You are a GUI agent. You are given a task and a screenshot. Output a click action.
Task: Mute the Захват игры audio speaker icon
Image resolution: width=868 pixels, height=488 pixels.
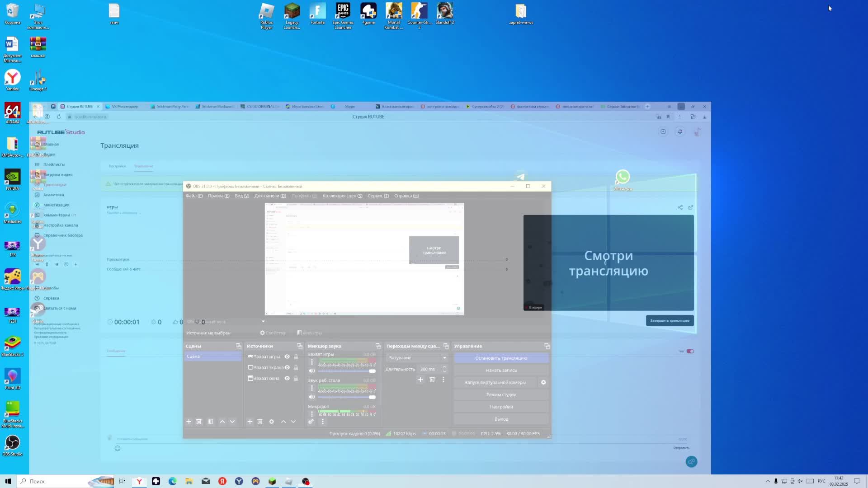pyautogui.click(x=311, y=371)
